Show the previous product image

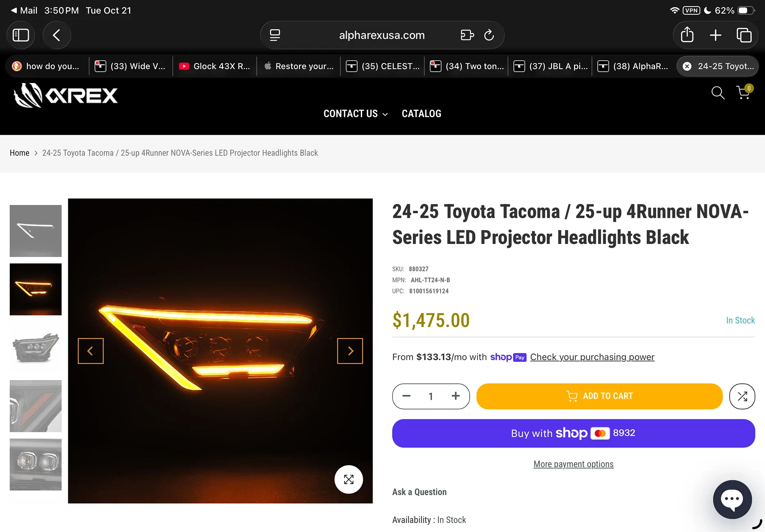tap(91, 351)
